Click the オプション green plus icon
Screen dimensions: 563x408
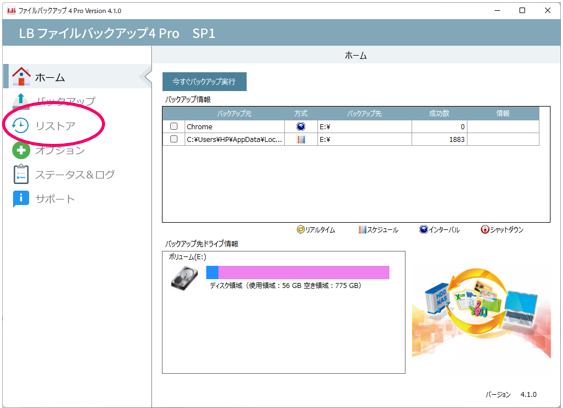tap(21, 150)
